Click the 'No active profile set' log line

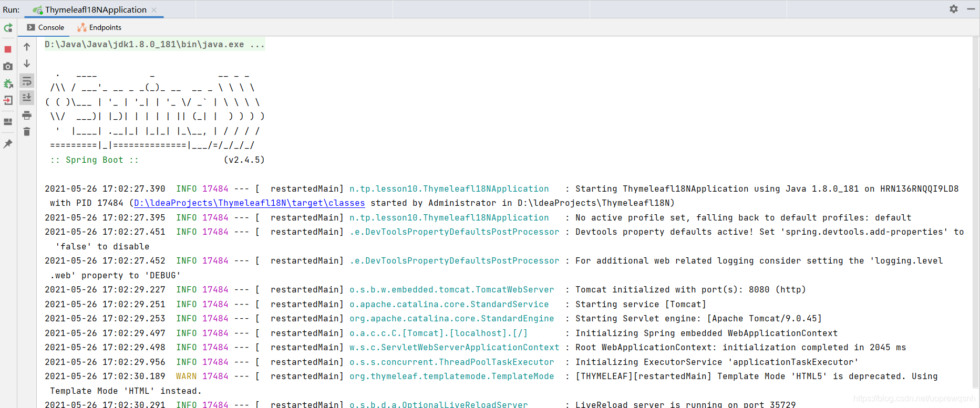[478, 218]
